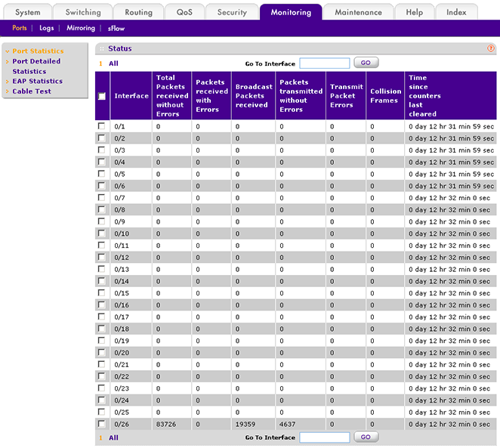Click the Status section title
The image size is (500, 448).
(120, 48)
